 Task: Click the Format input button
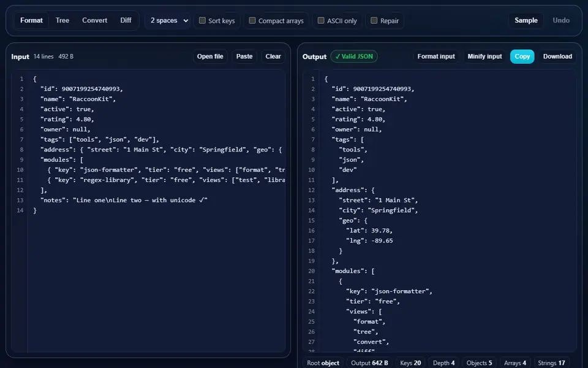coord(435,56)
